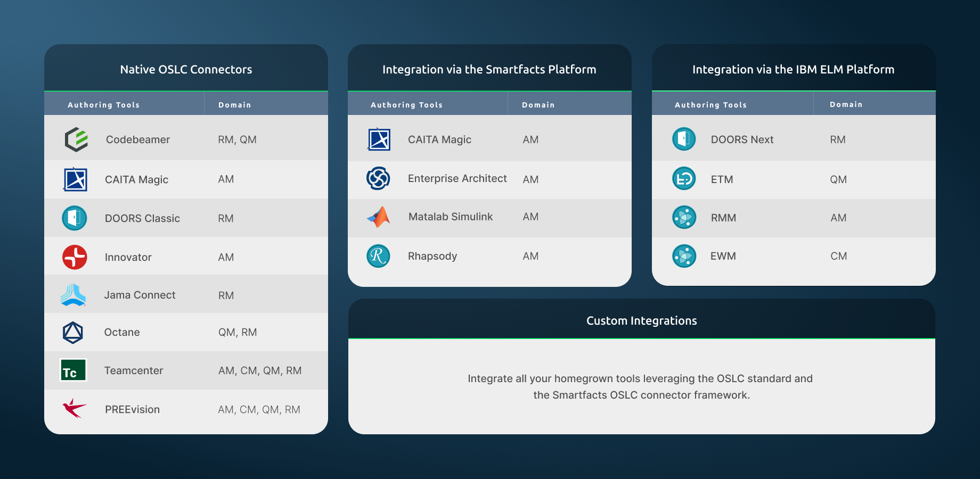The height and width of the screenshot is (479, 980).
Task: Click the Octane triangle icon
Action: (73, 333)
